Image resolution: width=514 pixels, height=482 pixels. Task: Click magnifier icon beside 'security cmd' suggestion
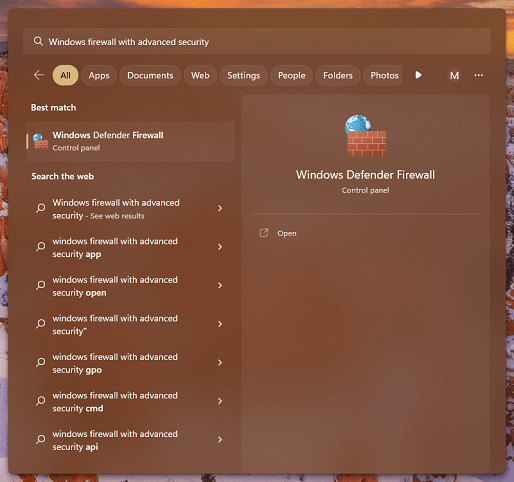41,401
